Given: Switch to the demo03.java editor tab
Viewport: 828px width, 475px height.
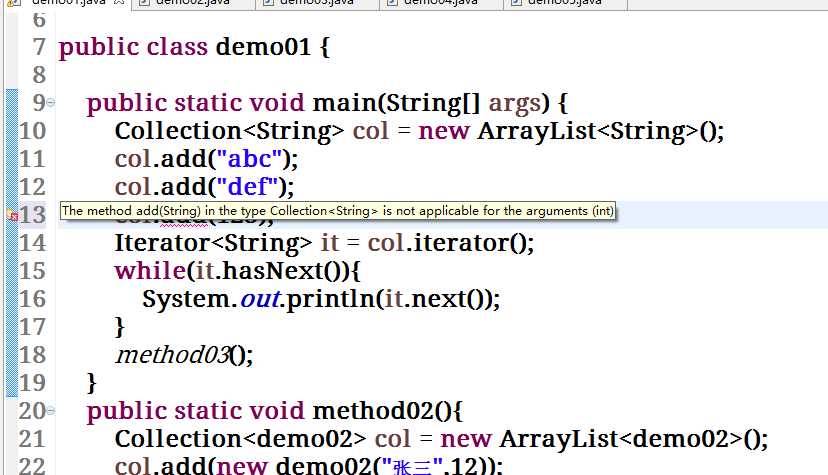Looking at the screenshot, I should click(317, 3).
